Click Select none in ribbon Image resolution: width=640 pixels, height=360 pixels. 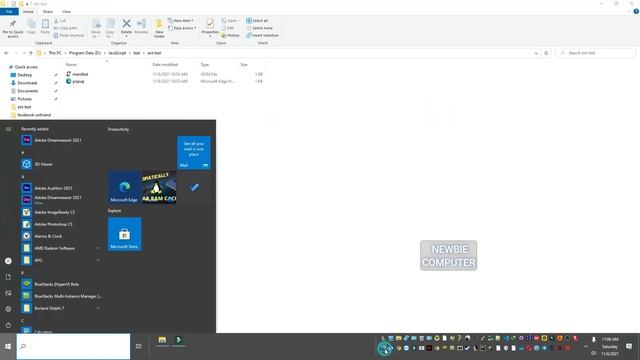259,28
